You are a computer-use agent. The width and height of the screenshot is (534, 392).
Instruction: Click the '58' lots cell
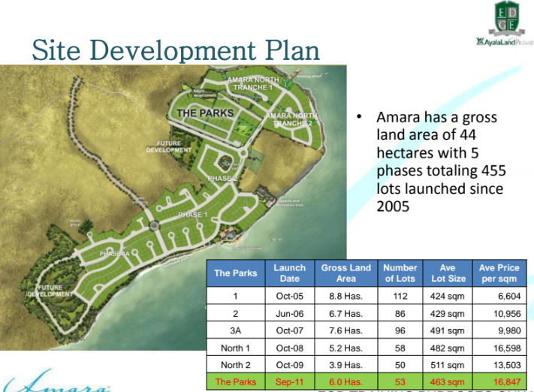[x=400, y=348]
